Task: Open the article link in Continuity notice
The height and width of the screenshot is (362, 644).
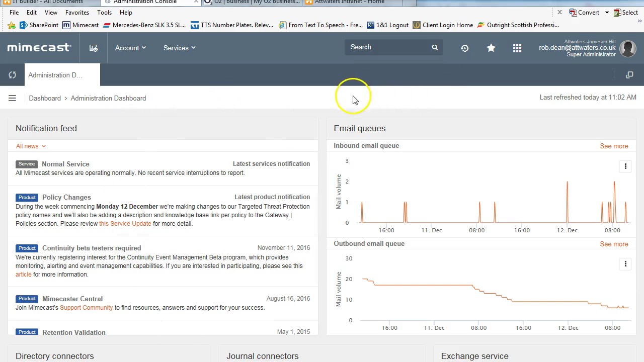Action: (x=24, y=275)
